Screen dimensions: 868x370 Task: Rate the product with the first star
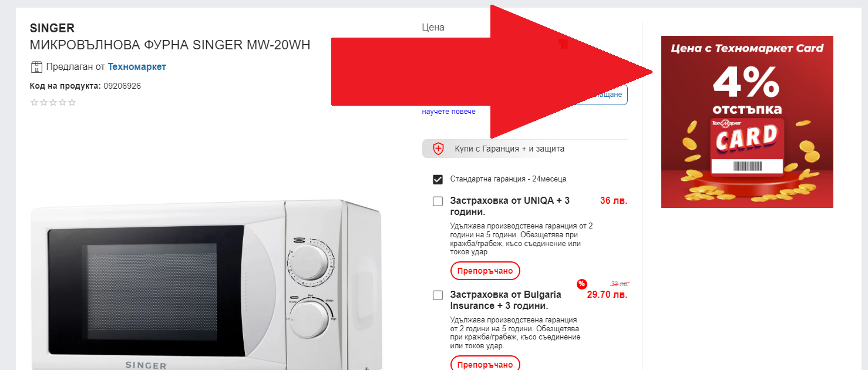tap(34, 103)
